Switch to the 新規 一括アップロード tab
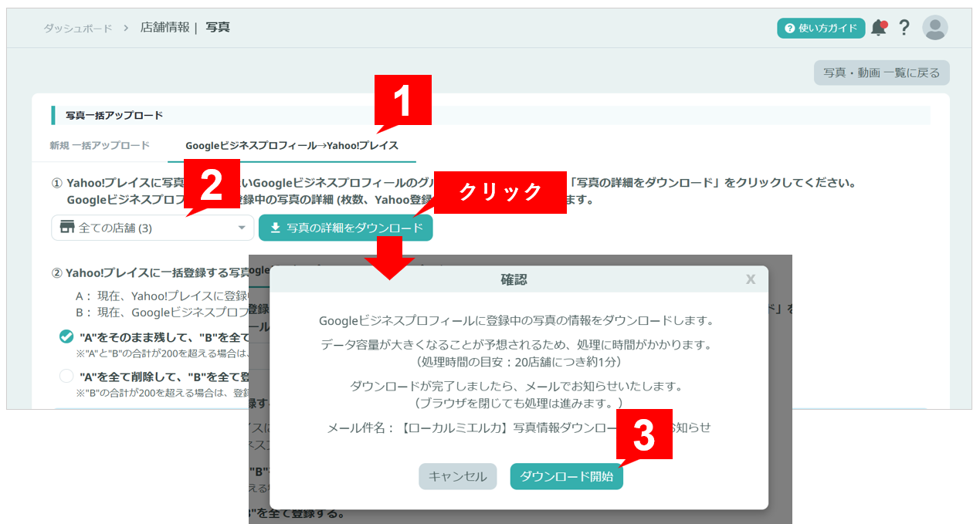Image resolution: width=980 pixels, height=524 pixels. [x=100, y=145]
